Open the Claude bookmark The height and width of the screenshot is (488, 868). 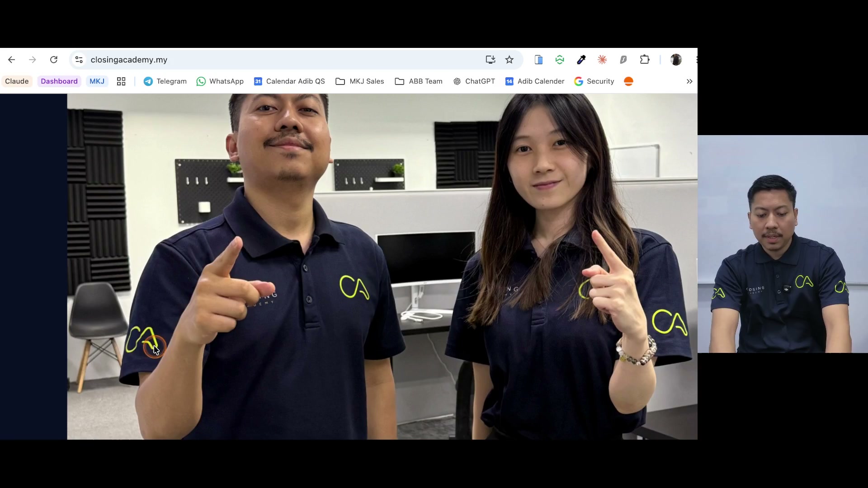(x=17, y=81)
